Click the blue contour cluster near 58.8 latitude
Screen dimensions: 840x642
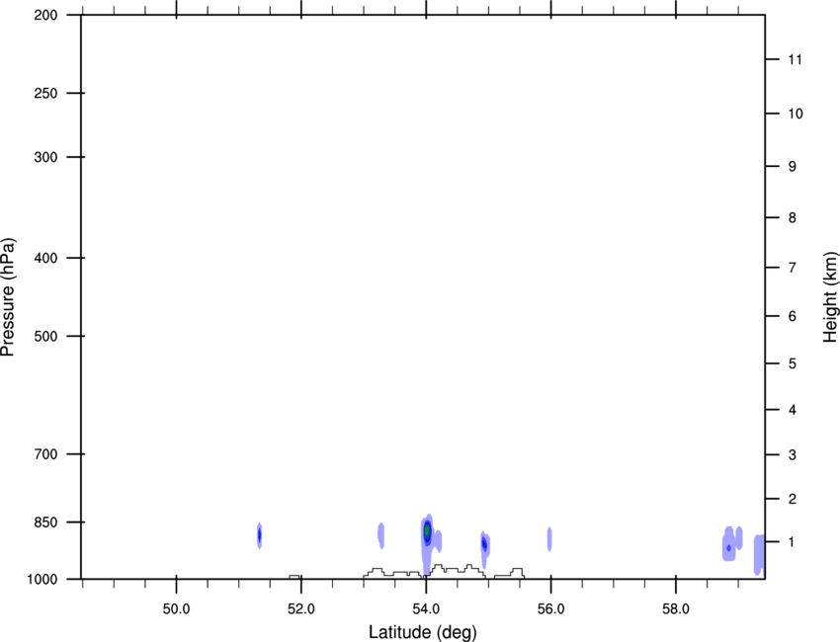coord(731,543)
